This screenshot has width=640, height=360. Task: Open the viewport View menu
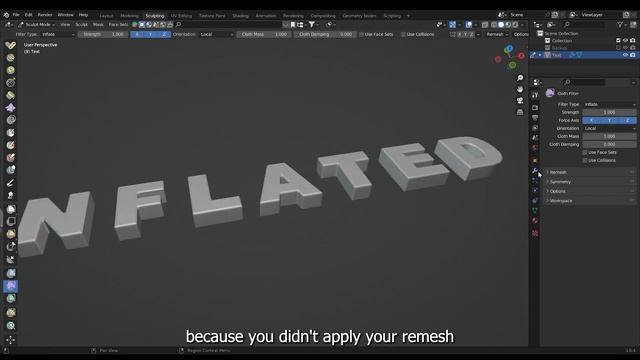65,25
